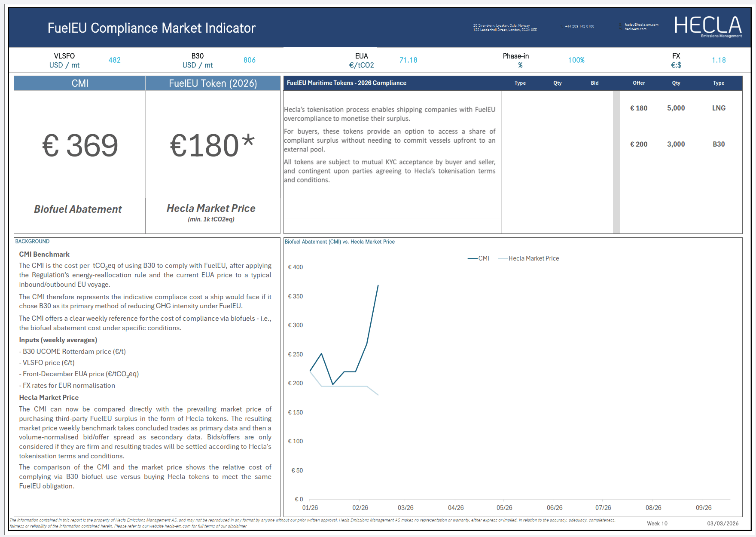Open the fueleu@hecla-em.com email link
Image resolution: width=756 pixels, height=537 pixels.
pyautogui.click(x=641, y=25)
